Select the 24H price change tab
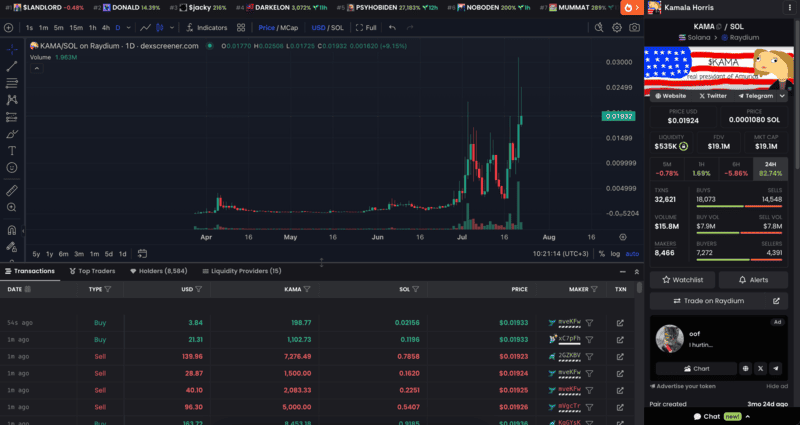This screenshot has width=800, height=425. (x=770, y=169)
